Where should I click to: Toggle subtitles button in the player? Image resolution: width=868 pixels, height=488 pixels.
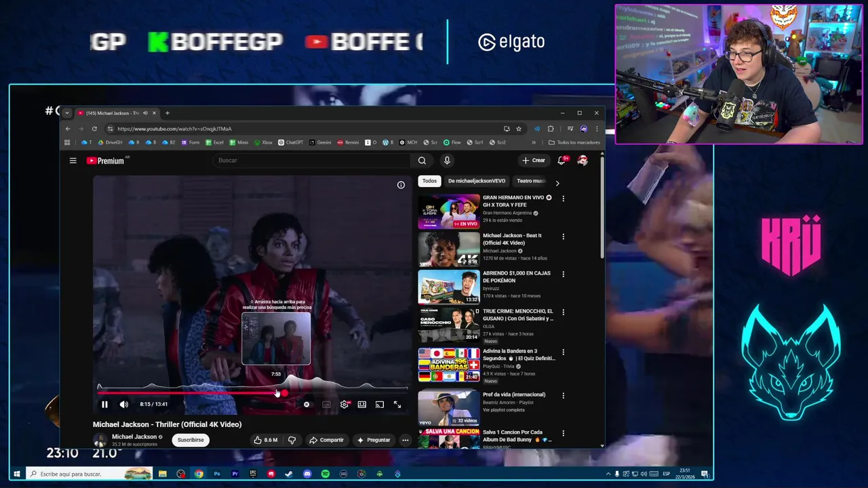coord(326,405)
